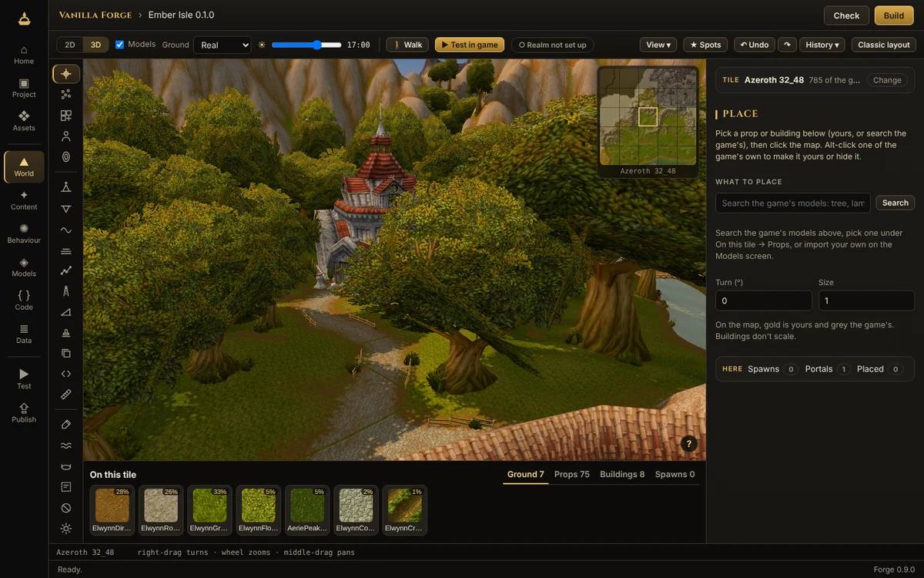Image resolution: width=924 pixels, height=578 pixels.
Task: Click the Realm not set up button
Action: pos(553,45)
